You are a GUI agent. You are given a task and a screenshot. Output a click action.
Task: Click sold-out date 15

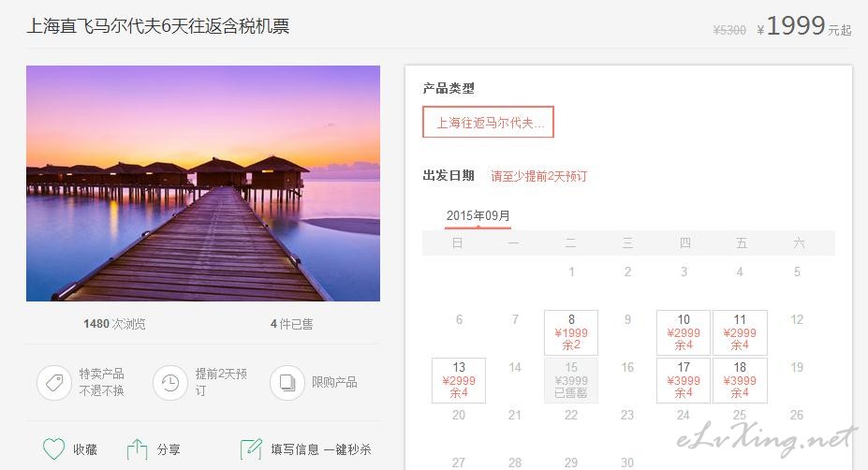point(571,380)
